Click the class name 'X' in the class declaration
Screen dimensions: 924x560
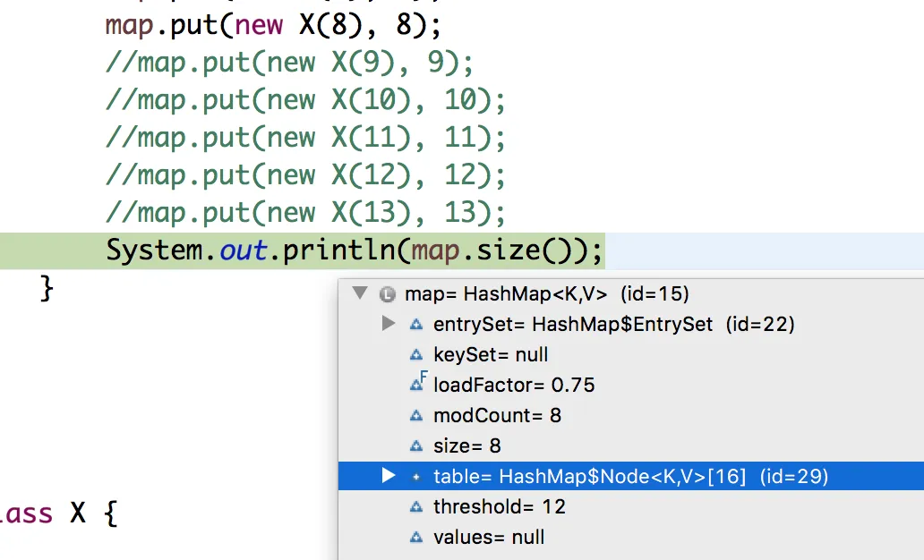coord(78,513)
